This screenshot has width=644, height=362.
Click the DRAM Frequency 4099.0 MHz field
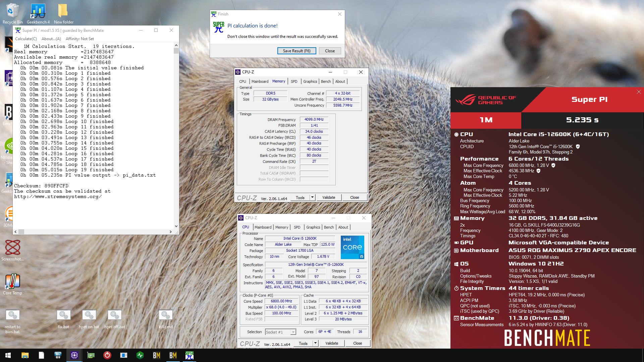point(314,119)
